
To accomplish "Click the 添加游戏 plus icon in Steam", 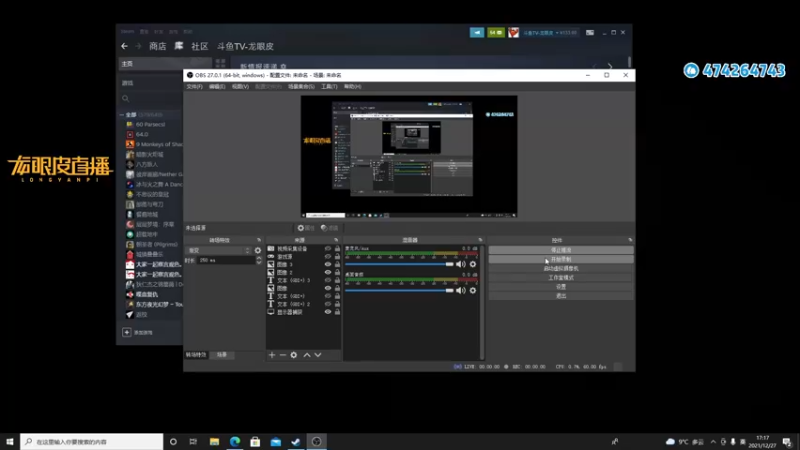I will [x=127, y=332].
